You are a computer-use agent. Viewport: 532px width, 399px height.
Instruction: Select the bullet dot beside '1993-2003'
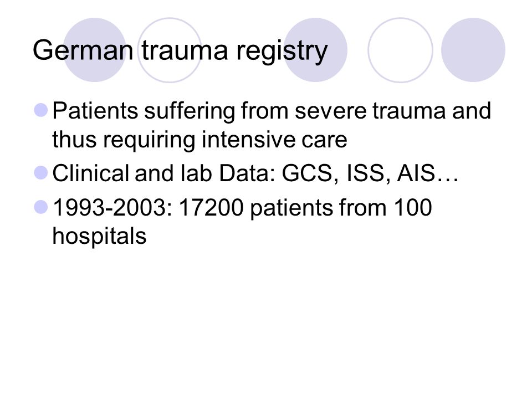click(41, 207)
